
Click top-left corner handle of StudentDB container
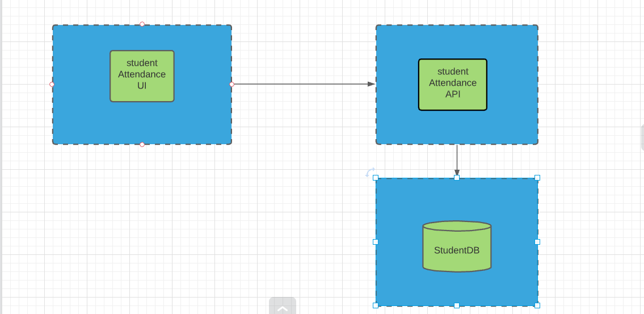click(376, 178)
